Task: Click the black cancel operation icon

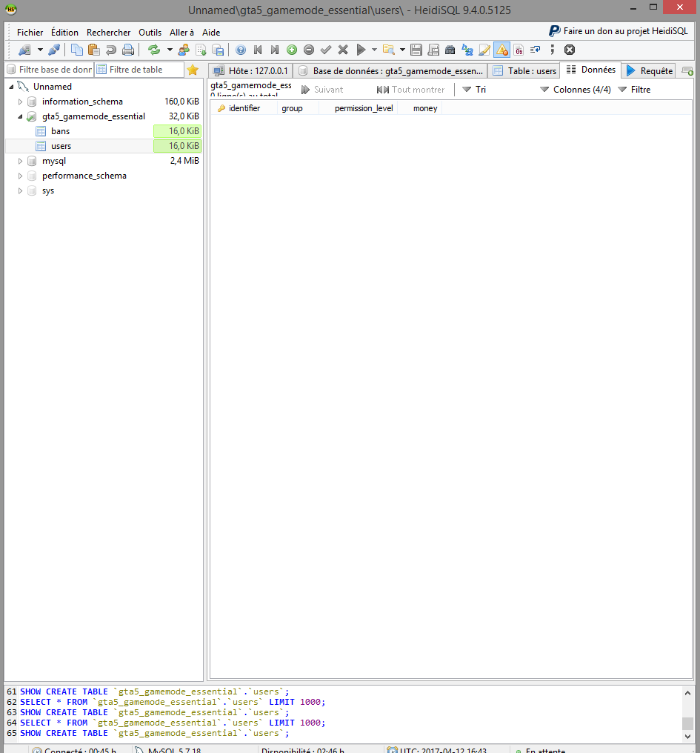Action: (570, 50)
